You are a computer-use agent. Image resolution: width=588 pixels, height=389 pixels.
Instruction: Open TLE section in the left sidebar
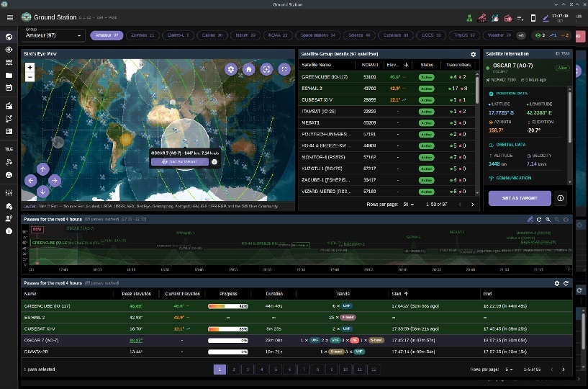(9, 148)
